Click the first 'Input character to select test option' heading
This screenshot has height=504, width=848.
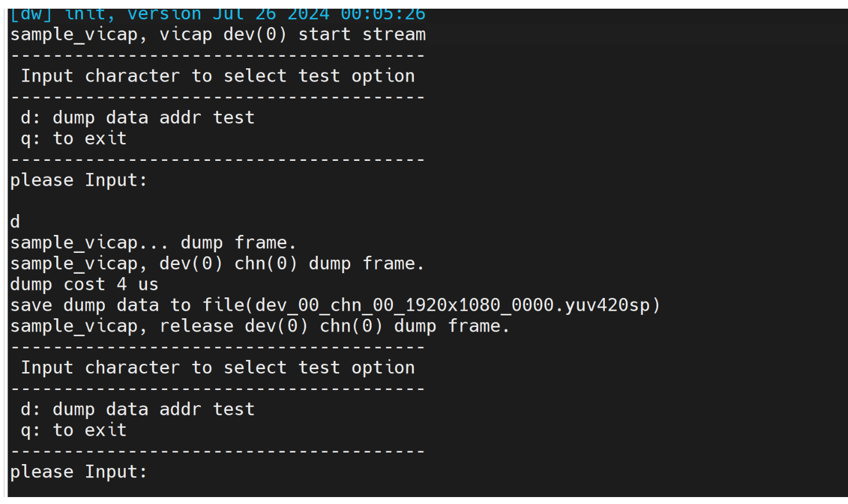point(218,76)
